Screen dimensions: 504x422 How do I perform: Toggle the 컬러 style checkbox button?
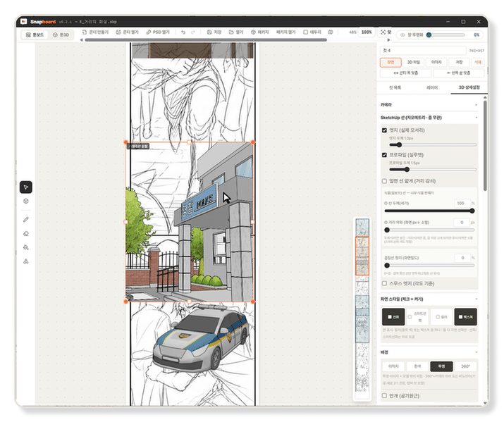coord(441,317)
